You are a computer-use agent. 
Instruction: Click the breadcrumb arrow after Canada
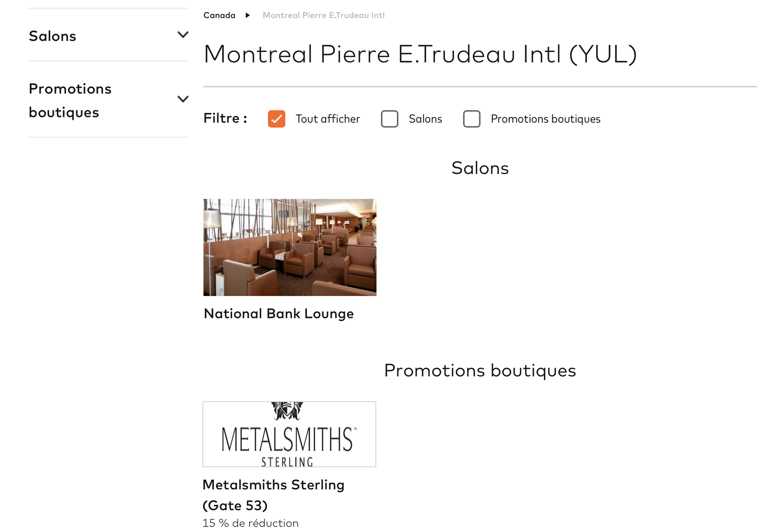click(248, 15)
